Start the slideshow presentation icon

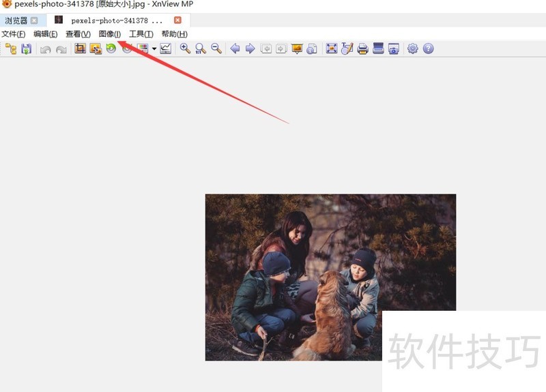point(297,48)
